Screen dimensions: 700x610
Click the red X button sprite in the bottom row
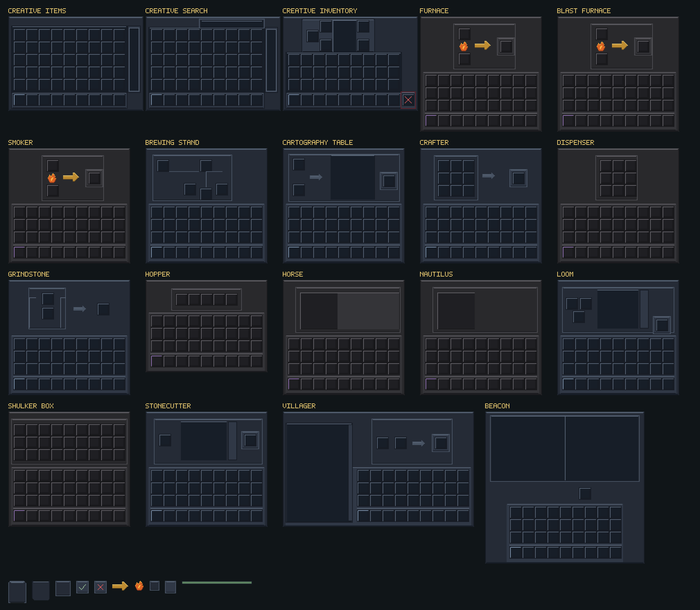click(100, 587)
